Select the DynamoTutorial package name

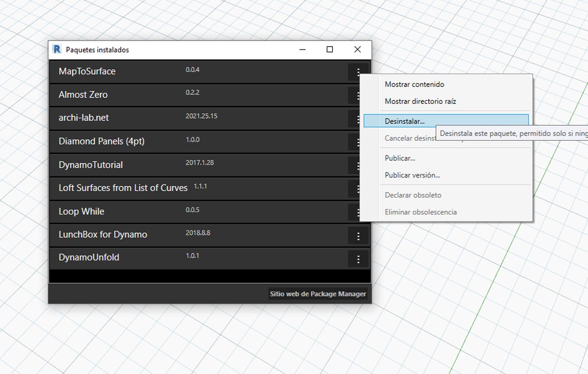click(x=91, y=165)
